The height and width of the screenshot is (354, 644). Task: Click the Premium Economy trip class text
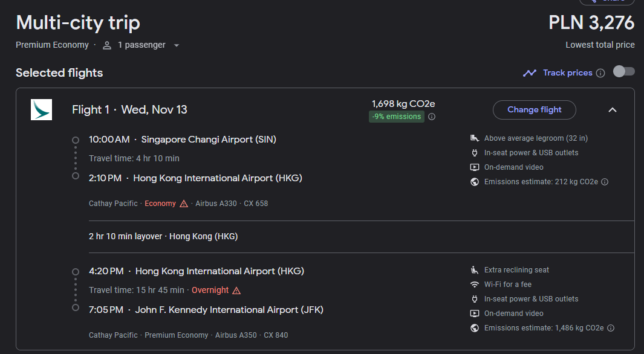click(52, 45)
